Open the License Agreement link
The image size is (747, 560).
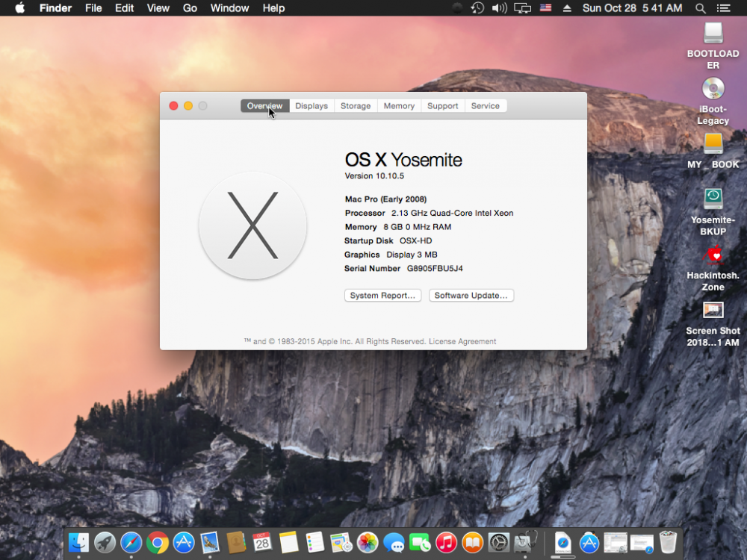tap(462, 341)
